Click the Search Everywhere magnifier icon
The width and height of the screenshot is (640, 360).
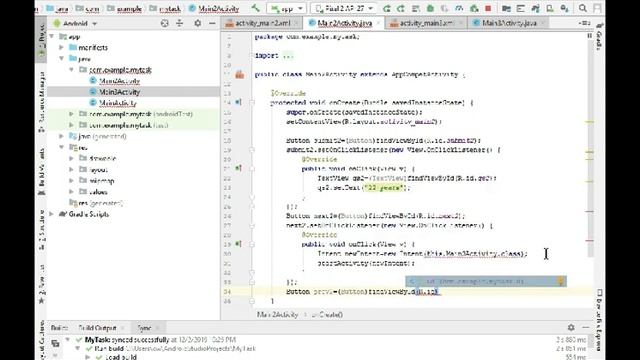[583, 8]
